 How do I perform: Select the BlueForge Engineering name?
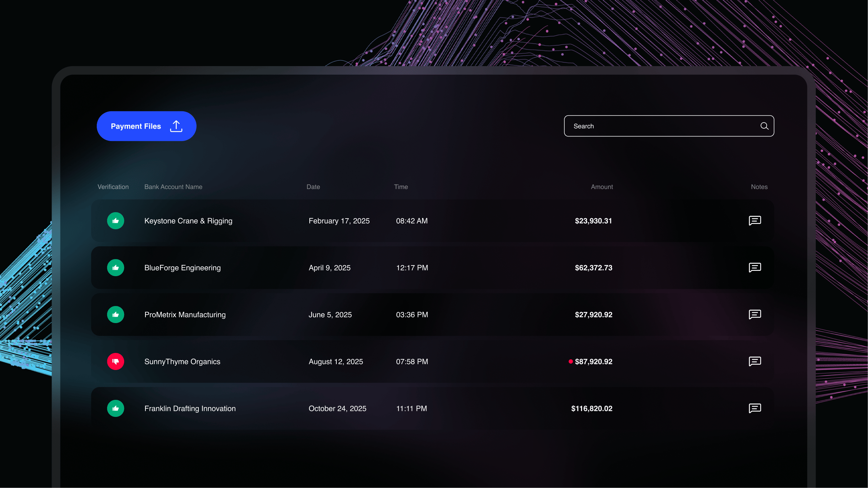[x=182, y=268]
